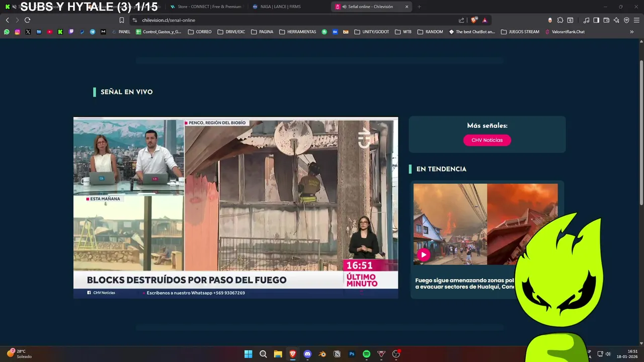Click the CHV Noticias signal button

tap(487, 140)
